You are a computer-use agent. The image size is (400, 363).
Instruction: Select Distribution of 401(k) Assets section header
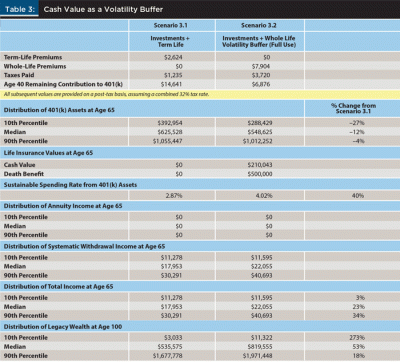[x=59, y=110]
